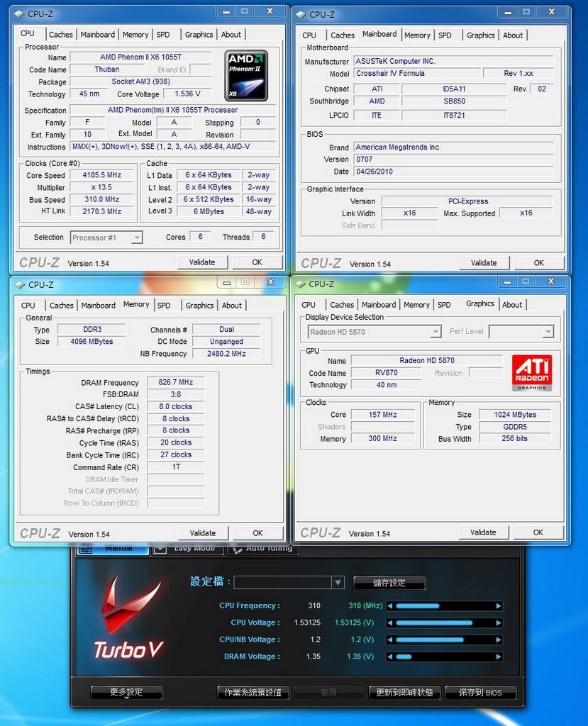Increase CPU Frequency with its right arrow
The image size is (588, 726).
pyautogui.click(x=499, y=606)
